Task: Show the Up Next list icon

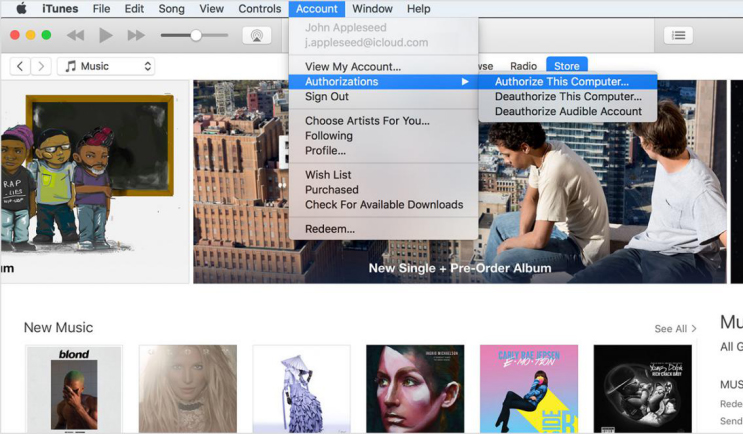Action: coord(678,35)
